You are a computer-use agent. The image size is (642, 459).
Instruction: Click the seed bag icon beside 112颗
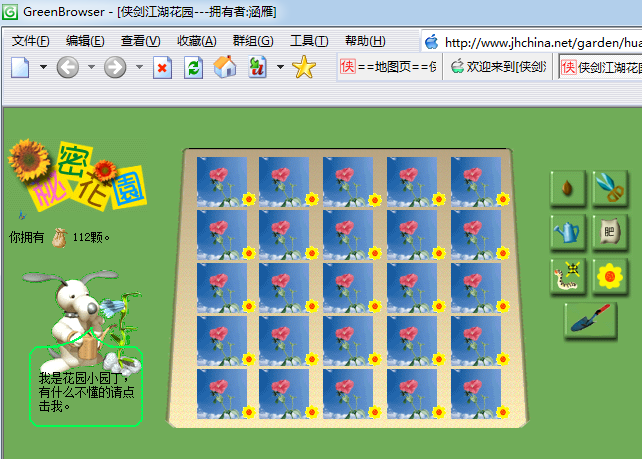(59, 237)
